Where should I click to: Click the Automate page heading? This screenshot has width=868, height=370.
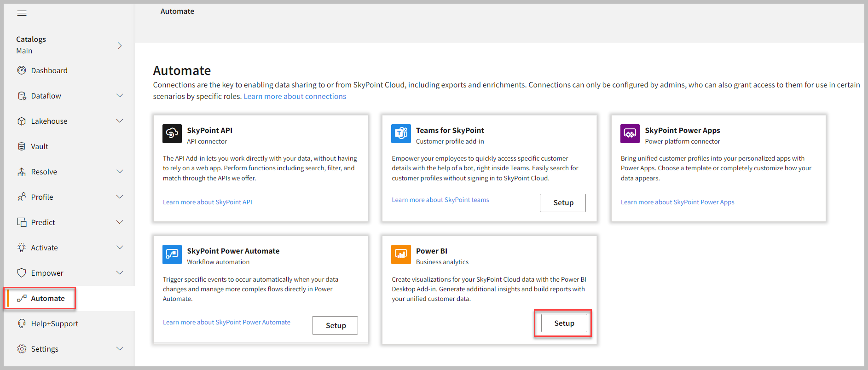[x=182, y=70]
